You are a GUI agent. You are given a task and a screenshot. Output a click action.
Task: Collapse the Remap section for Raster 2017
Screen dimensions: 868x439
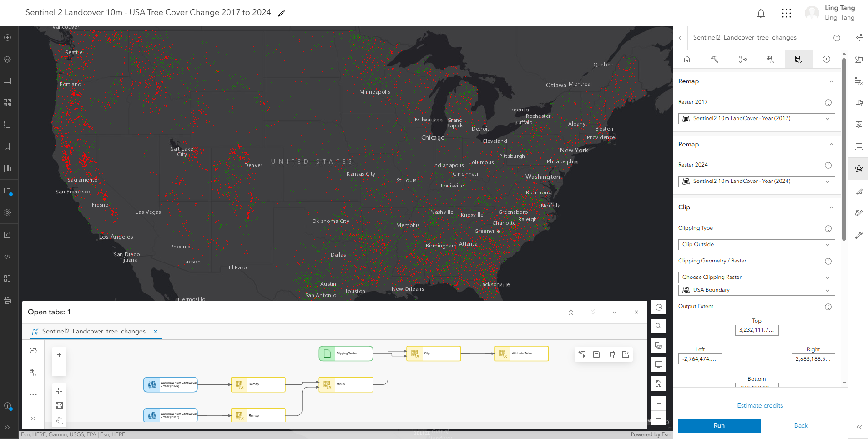(832, 81)
